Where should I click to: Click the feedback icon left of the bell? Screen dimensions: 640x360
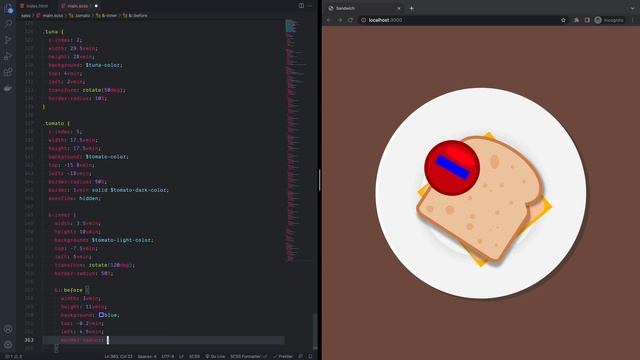(301, 356)
